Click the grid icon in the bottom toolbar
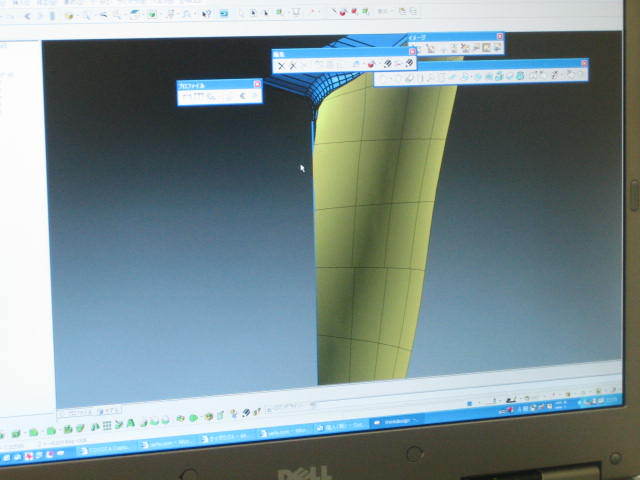This screenshot has height=480, width=640. [107, 426]
